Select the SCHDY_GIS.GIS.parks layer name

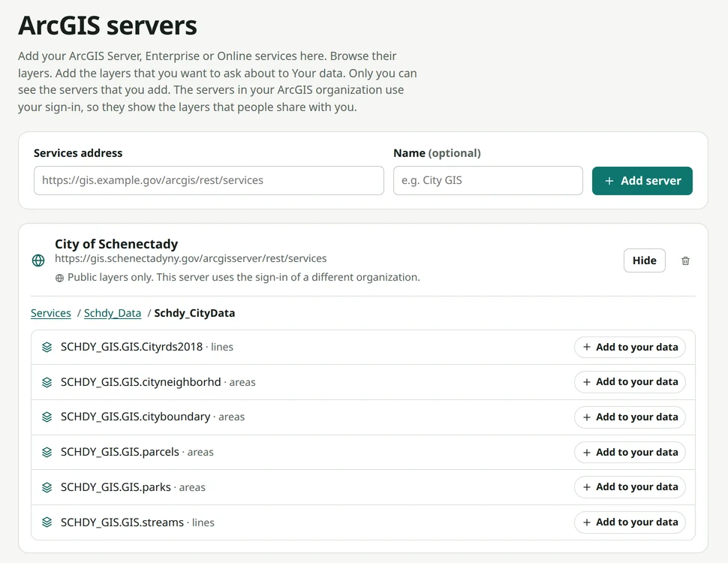(x=116, y=487)
